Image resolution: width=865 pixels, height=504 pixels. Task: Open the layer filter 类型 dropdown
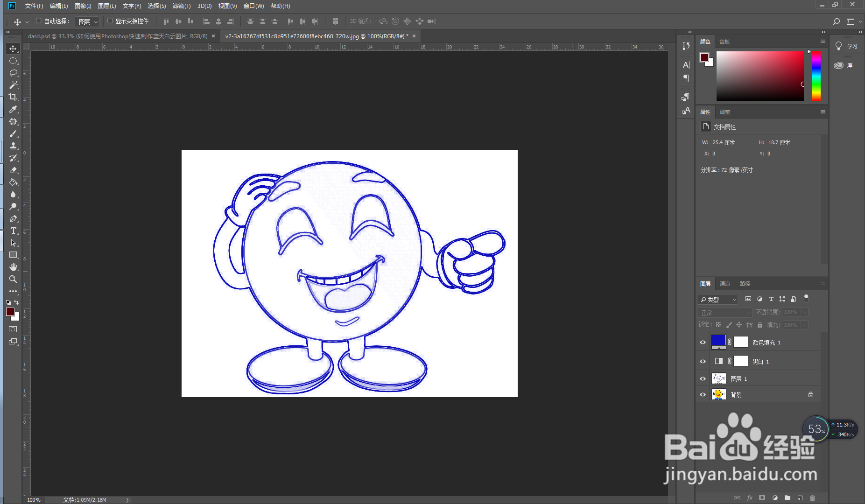(717, 299)
